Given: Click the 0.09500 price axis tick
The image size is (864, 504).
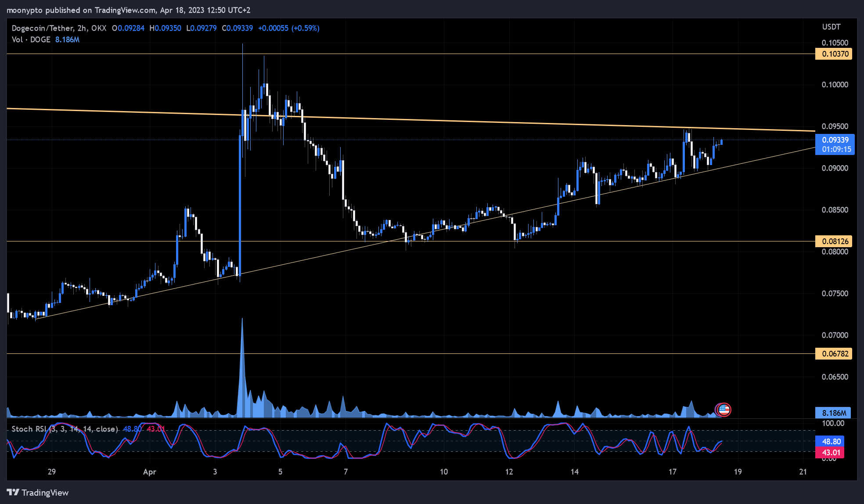Looking at the screenshot, I should click(x=835, y=126).
